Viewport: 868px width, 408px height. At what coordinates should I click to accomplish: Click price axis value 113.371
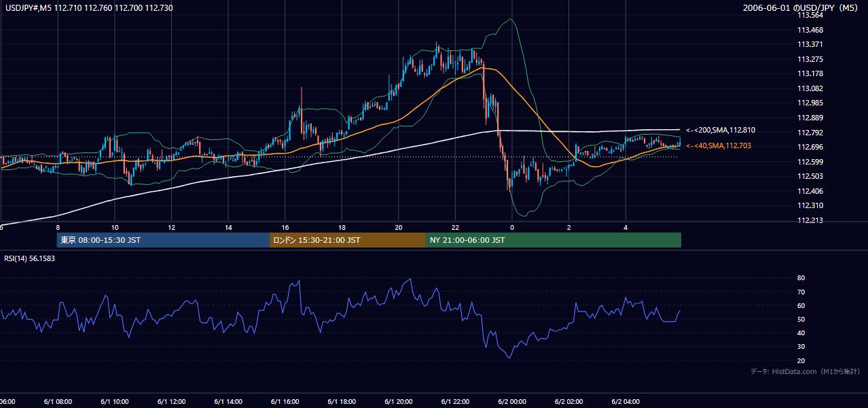point(810,44)
